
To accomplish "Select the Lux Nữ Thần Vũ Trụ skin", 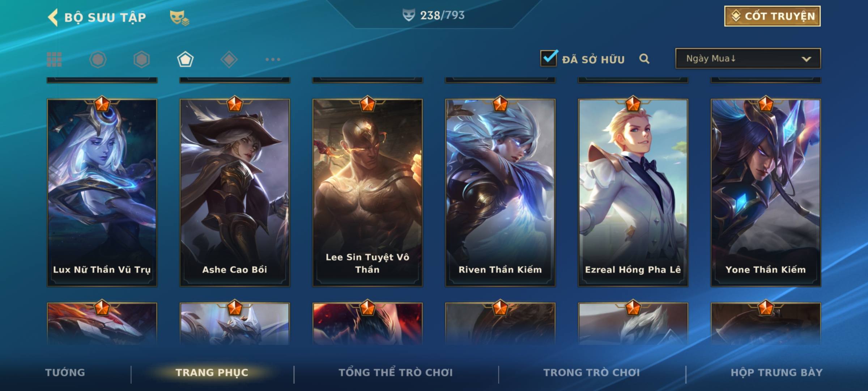I will click(x=102, y=193).
